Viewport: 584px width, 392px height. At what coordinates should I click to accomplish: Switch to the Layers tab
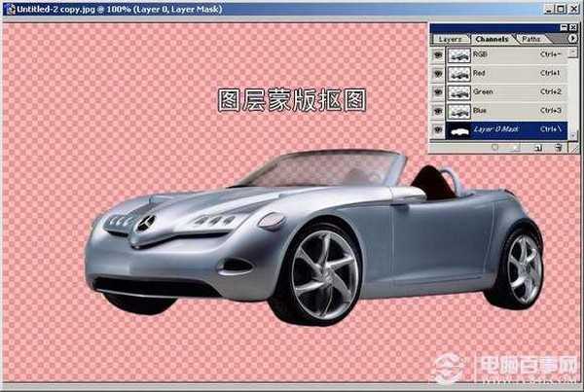pos(450,39)
